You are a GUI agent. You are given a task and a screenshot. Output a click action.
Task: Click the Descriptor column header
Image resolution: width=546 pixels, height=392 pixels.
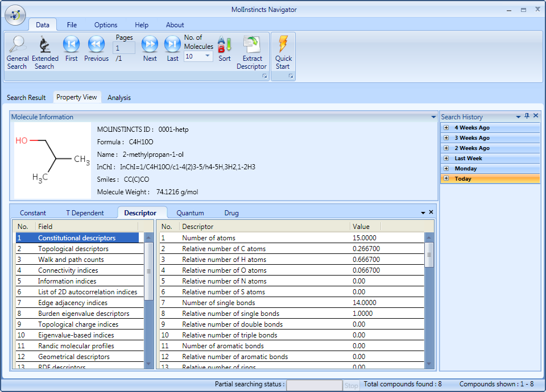[264, 227]
